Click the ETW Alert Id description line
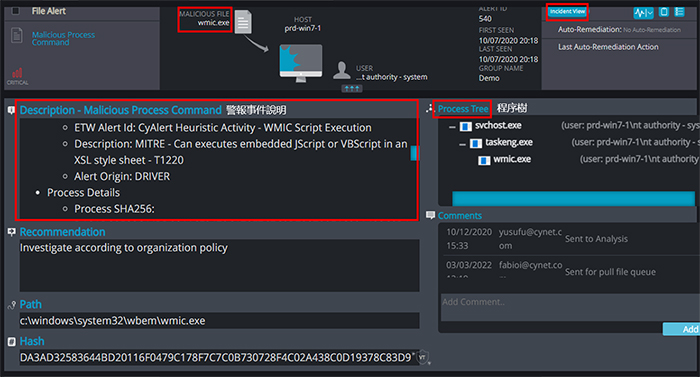The height and width of the screenshot is (377, 700). point(223,128)
